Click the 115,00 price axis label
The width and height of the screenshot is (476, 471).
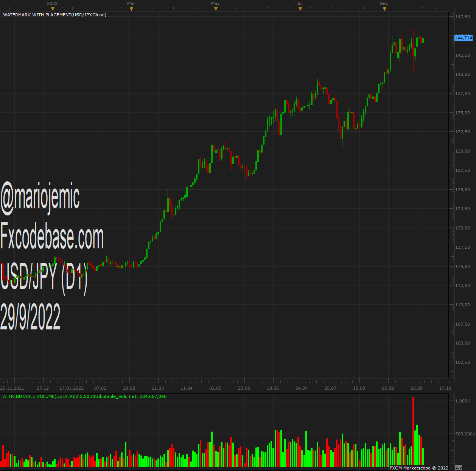click(x=463, y=267)
